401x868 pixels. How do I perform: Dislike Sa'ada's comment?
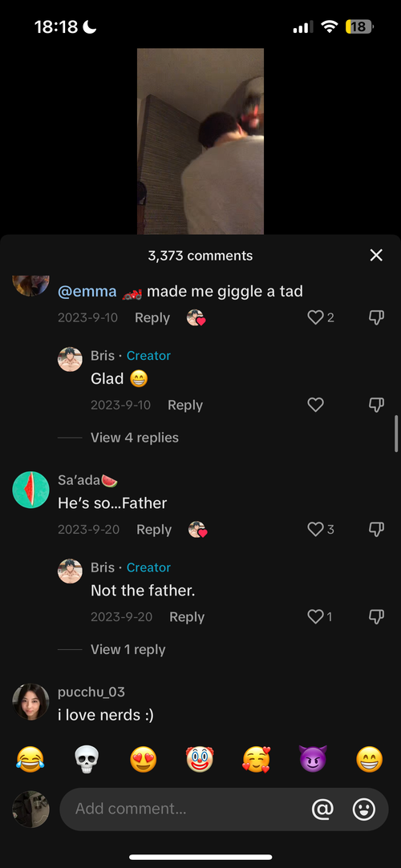click(x=376, y=530)
